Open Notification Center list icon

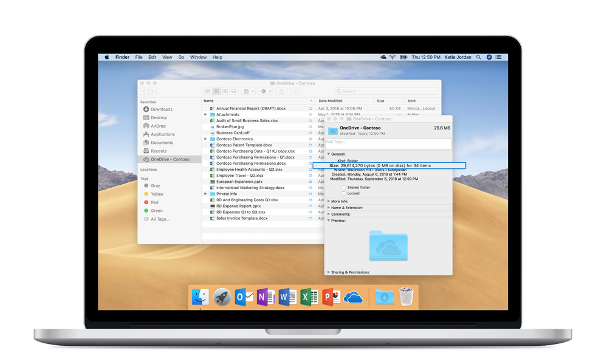point(499,57)
